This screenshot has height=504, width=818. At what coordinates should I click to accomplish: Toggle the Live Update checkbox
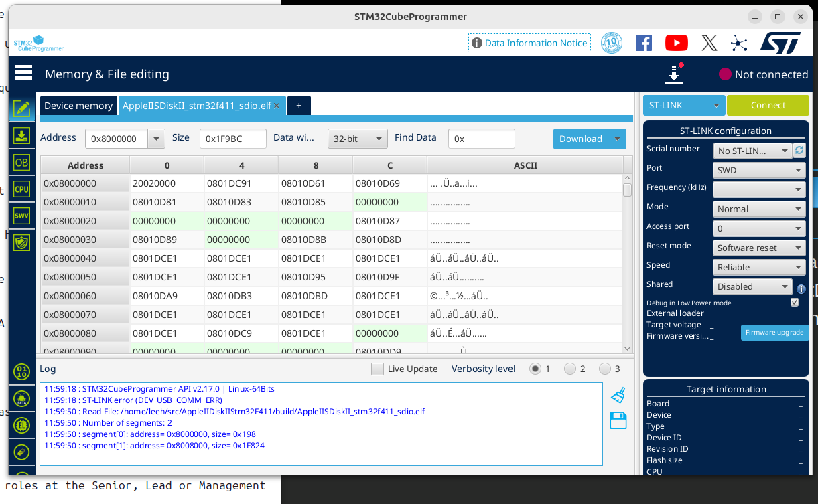377,369
